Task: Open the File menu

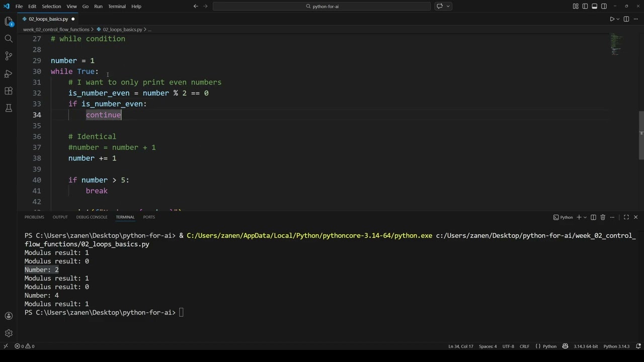Action: [19, 6]
